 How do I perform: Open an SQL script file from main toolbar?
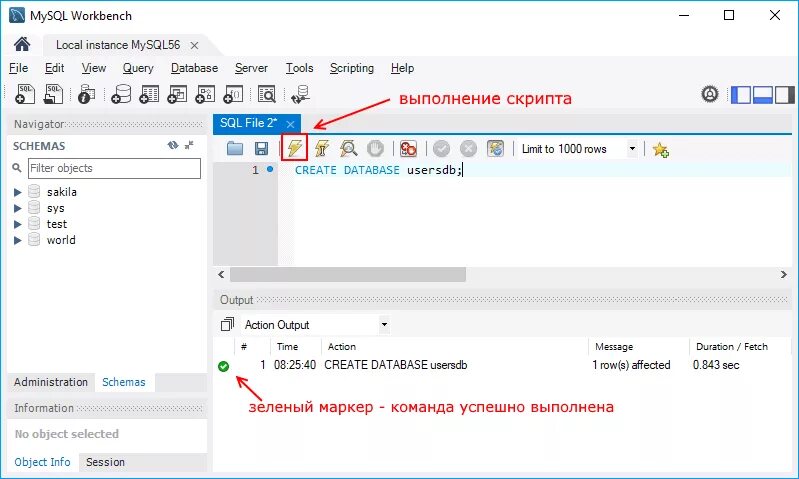click(x=54, y=94)
